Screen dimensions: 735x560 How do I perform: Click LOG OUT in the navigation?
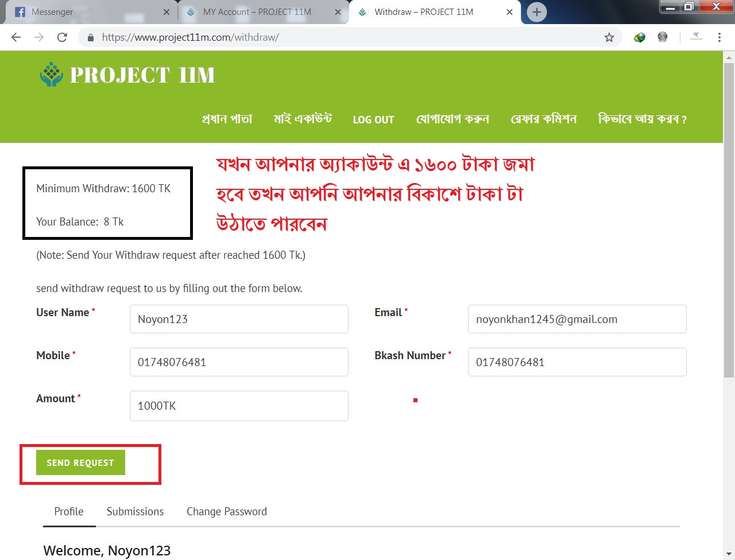[373, 119]
